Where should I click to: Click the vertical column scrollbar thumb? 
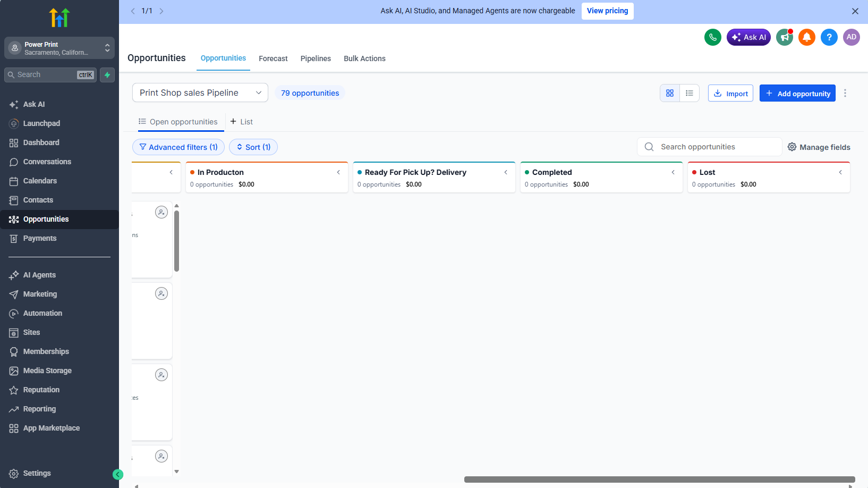click(x=176, y=241)
